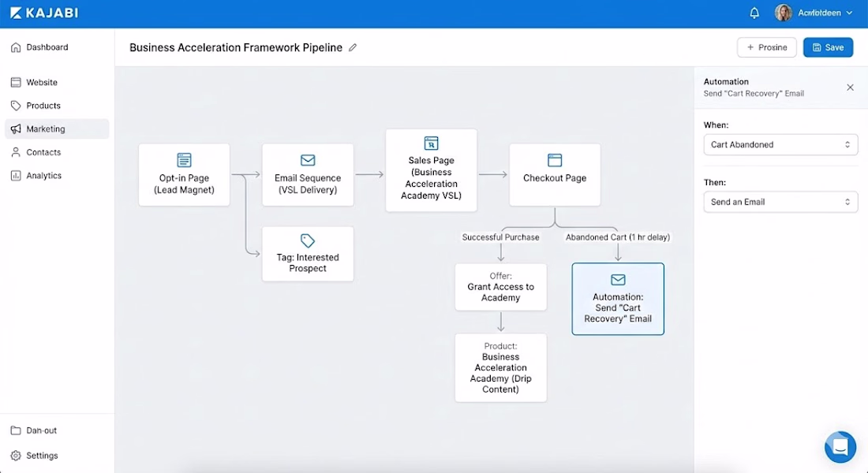Click the Dashboard home icon
868x473 pixels.
16,47
